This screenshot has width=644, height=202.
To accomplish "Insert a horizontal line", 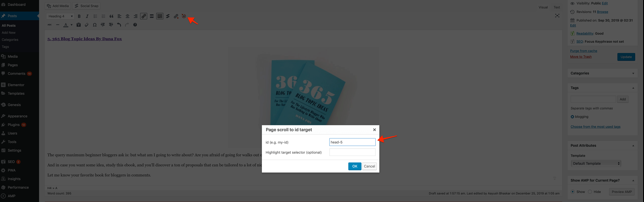I will (57, 25).
